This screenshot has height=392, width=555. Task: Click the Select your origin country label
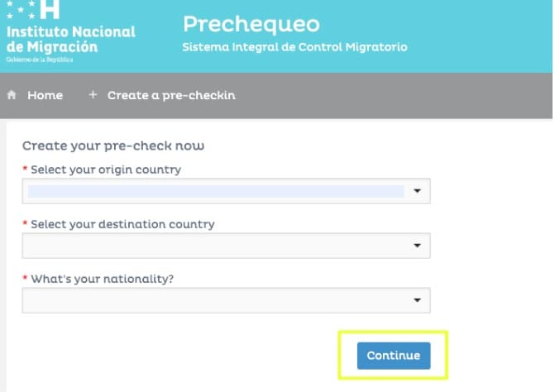click(106, 170)
